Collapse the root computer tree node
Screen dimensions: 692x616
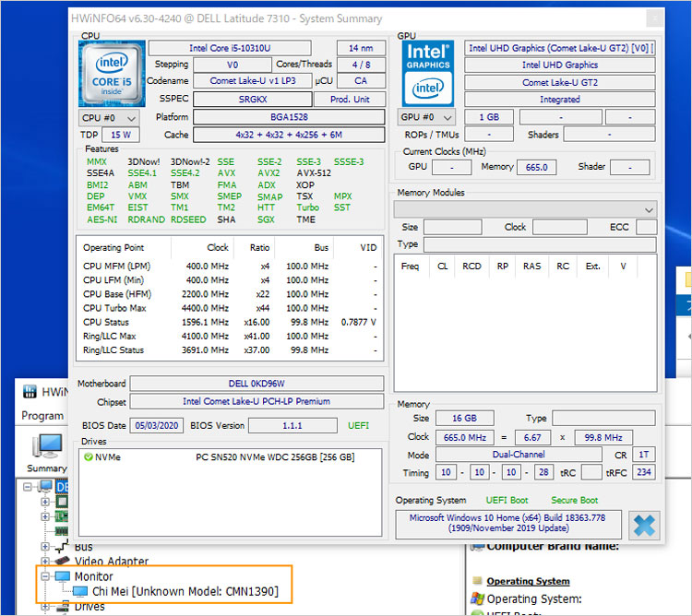pos(28,487)
